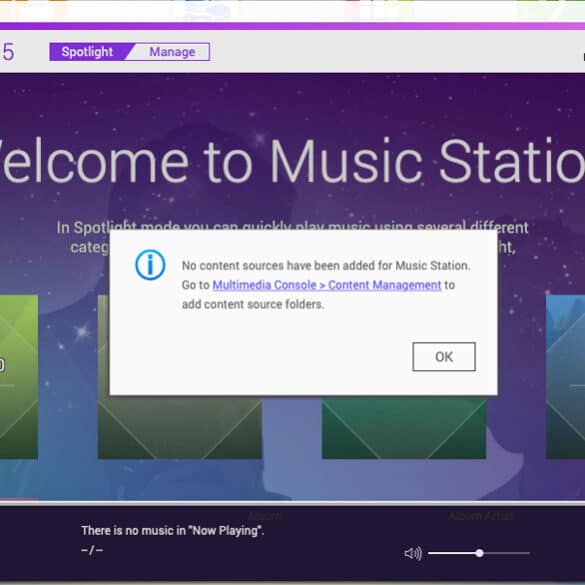Image resolution: width=585 pixels, height=585 pixels.
Task: Open the Manage tab
Action: pyautogui.click(x=172, y=52)
